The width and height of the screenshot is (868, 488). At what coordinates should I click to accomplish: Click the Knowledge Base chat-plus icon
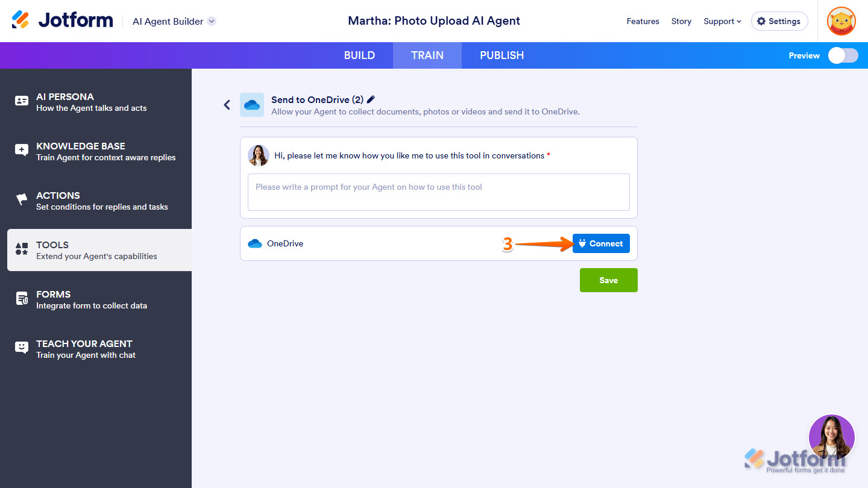pyautogui.click(x=22, y=151)
